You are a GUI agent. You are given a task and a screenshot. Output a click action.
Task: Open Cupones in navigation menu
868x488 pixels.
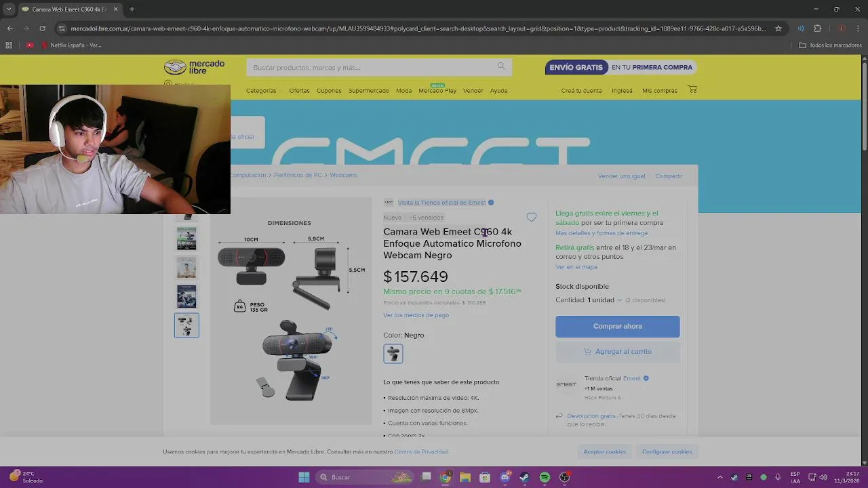(x=329, y=91)
